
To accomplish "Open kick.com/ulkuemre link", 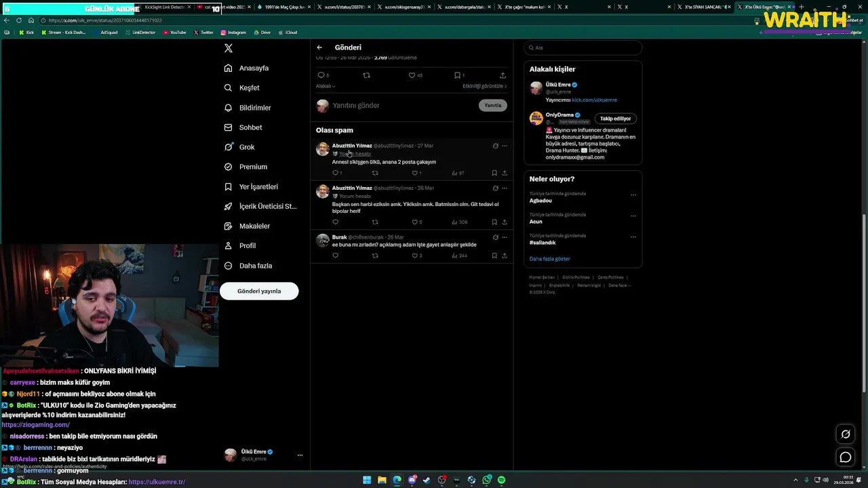I will point(594,100).
